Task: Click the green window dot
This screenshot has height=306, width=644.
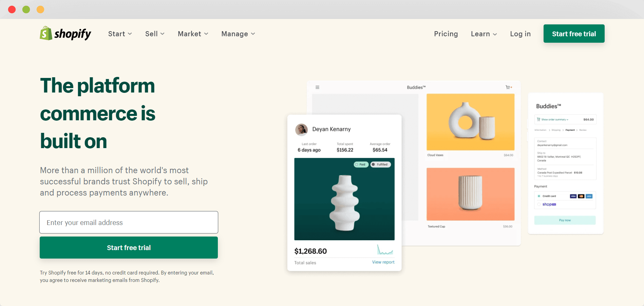Action: [x=26, y=9]
